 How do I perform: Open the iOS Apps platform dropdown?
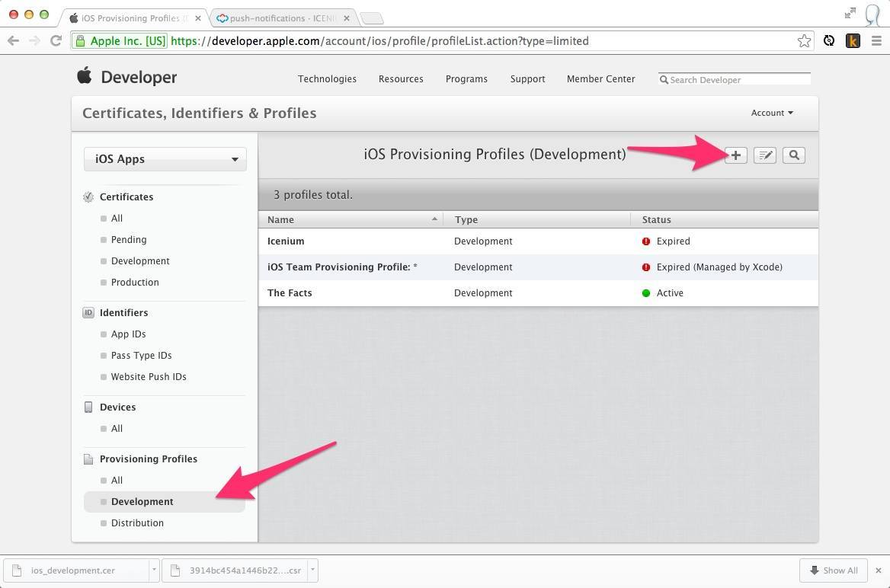[165, 159]
